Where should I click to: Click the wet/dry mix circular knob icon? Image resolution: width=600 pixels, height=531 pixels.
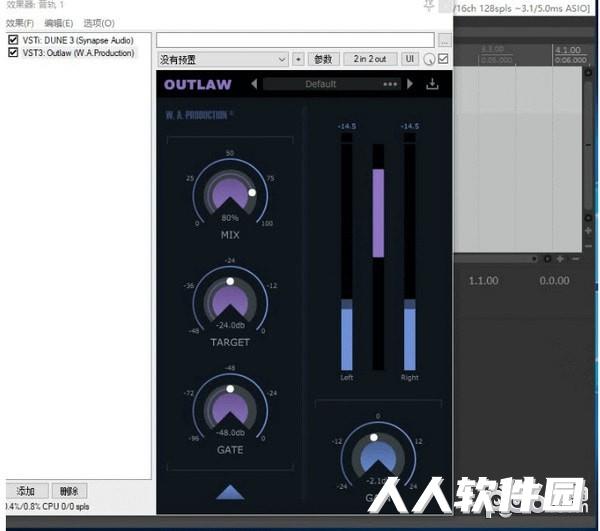tap(429, 59)
